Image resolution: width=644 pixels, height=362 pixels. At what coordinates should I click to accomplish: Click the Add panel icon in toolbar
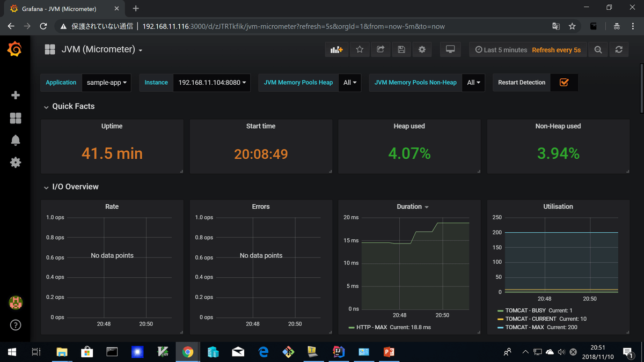336,49
